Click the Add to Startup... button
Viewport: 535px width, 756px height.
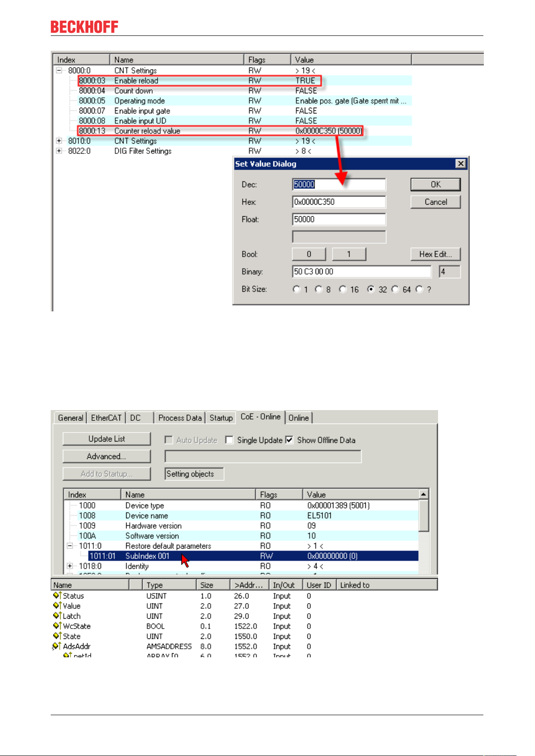point(106,474)
